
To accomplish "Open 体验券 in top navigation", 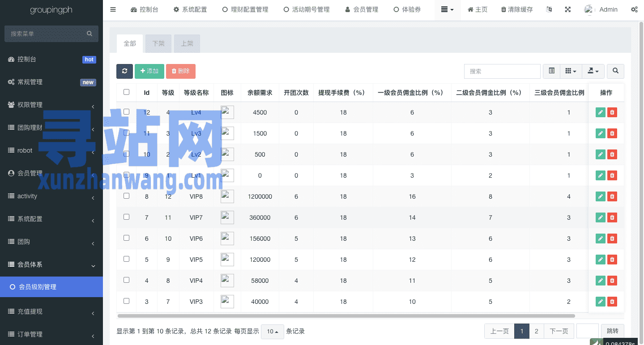I will (x=407, y=9).
